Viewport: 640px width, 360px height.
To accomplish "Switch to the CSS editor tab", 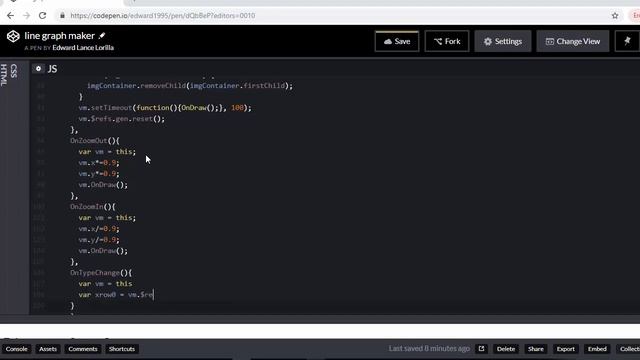I will tap(14, 71).
